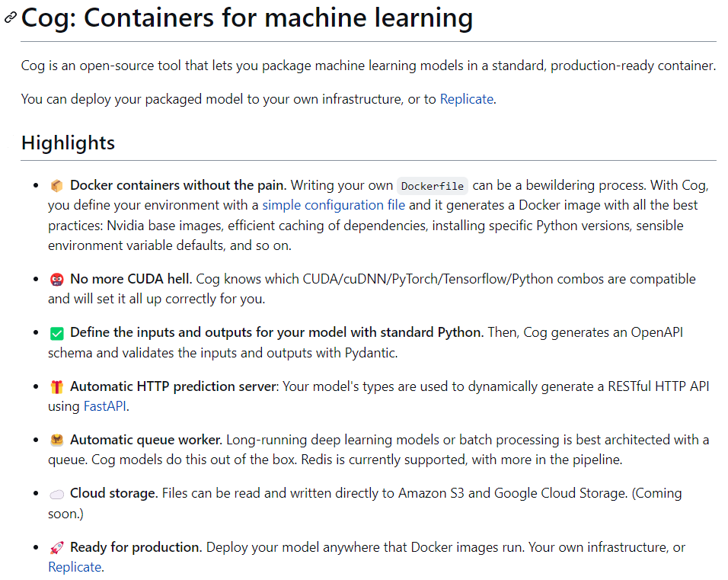Open the Replicate link in the intro paragraph

click(x=467, y=99)
